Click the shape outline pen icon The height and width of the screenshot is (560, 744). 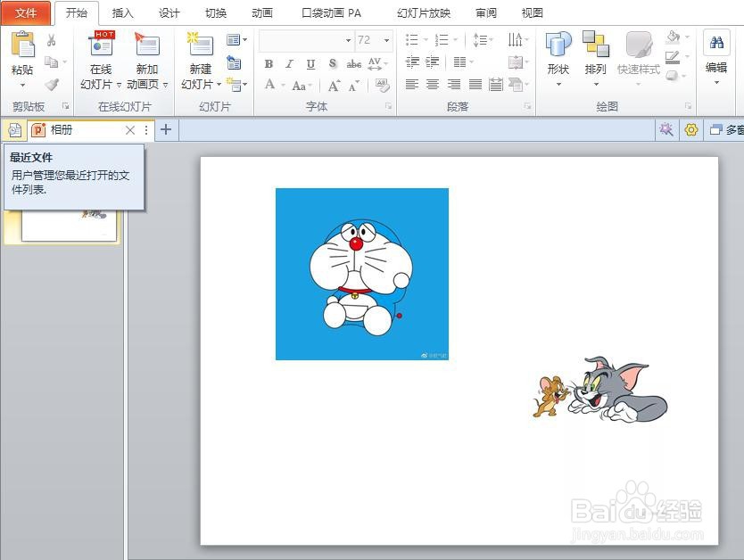(x=673, y=57)
